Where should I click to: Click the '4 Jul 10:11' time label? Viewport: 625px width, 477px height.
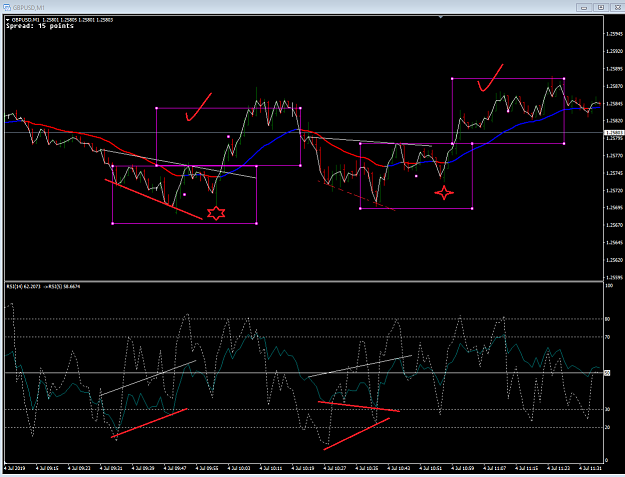point(271,468)
